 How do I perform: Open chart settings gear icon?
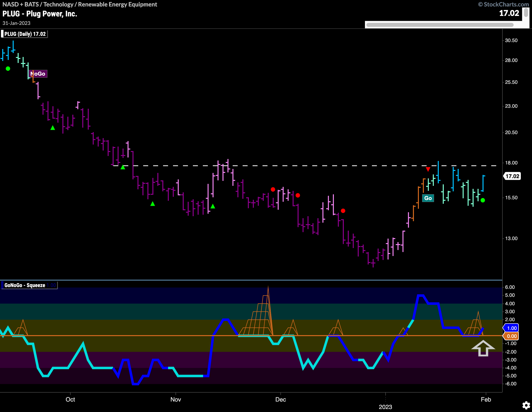point(526,405)
